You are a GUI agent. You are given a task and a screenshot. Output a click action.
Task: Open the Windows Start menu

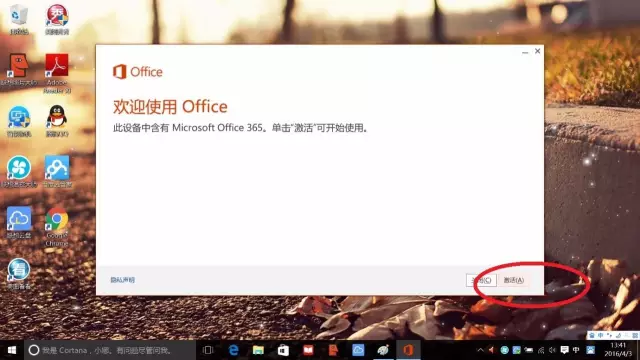pyautogui.click(x=12, y=350)
